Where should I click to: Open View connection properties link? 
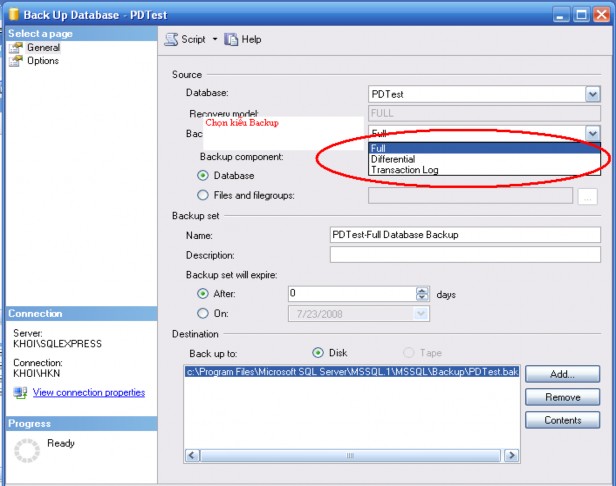point(89,392)
